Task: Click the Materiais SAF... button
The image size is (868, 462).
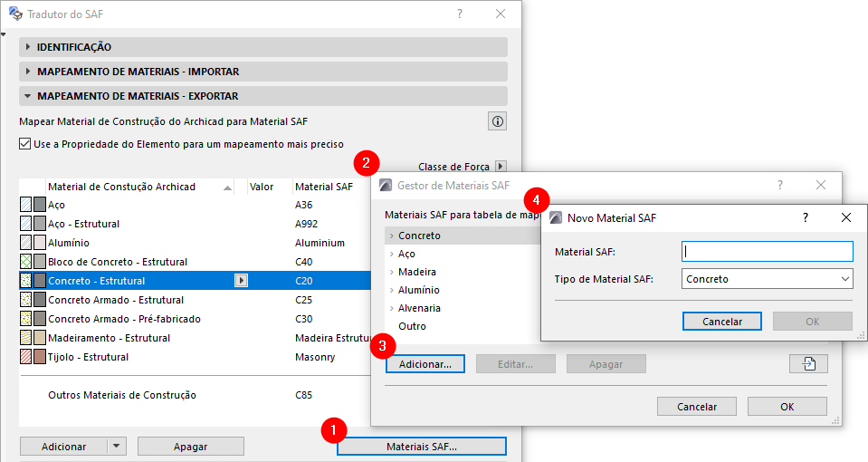Action: (422, 447)
